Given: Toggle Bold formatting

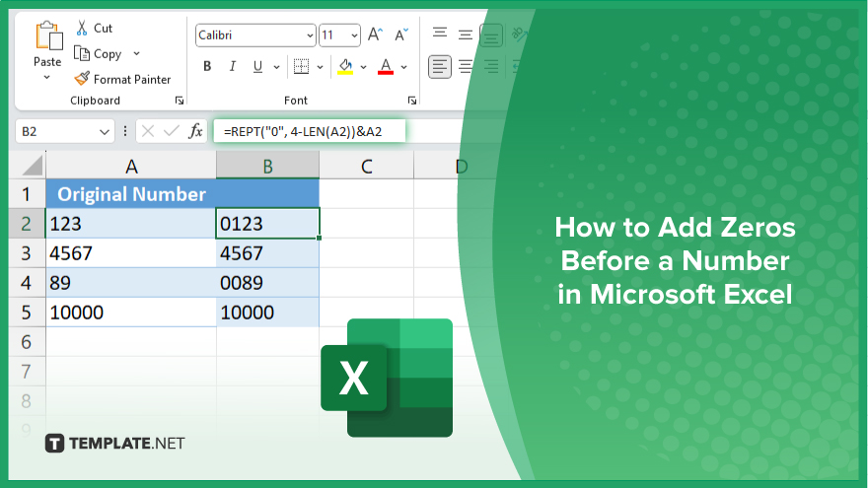Looking at the screenshot, I should pyautogui.click(x=207, y=66).
